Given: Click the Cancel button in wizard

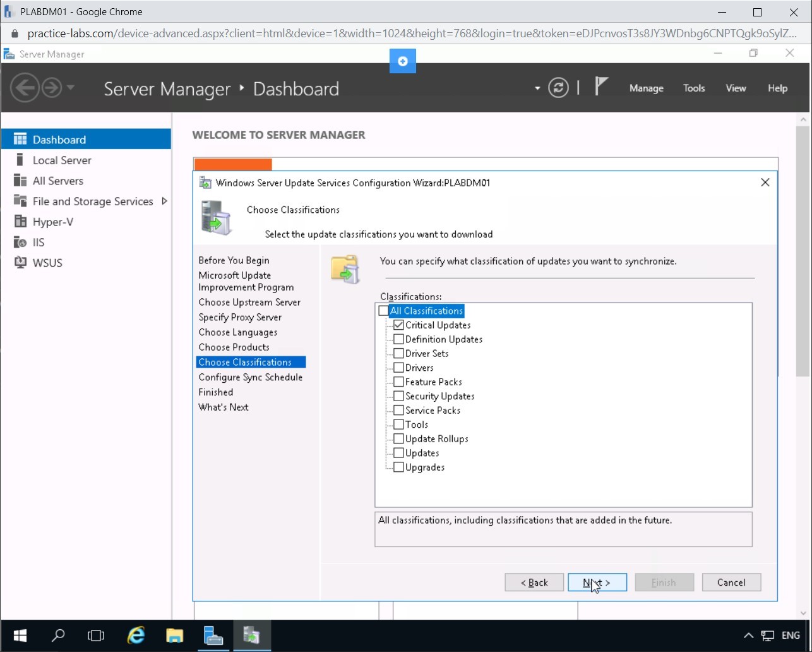Looking at the screenshot, I should click(x=731, y=583).
